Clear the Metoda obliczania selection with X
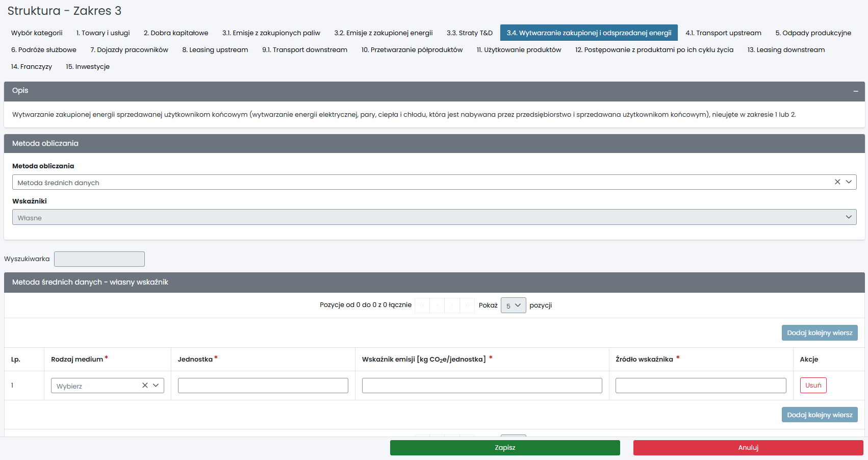 [x=837, y=182]
